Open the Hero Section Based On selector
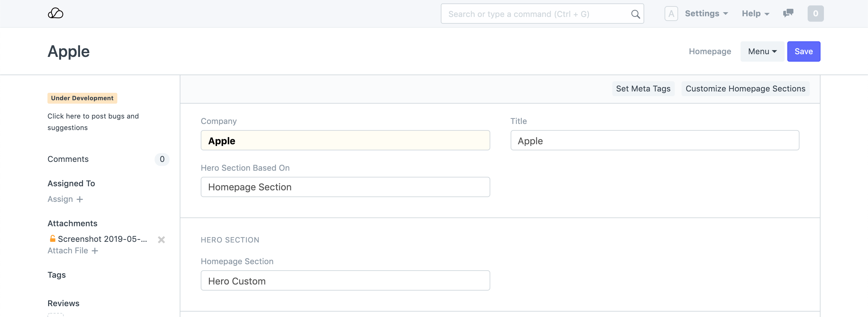868x317 pixels. coord(345,187)
